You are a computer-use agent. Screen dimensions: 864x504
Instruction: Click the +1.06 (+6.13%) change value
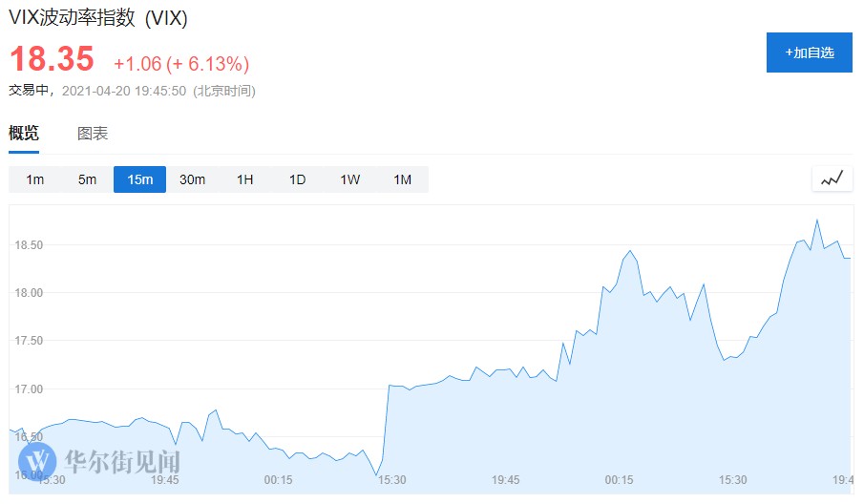click(x=181, y=64)
